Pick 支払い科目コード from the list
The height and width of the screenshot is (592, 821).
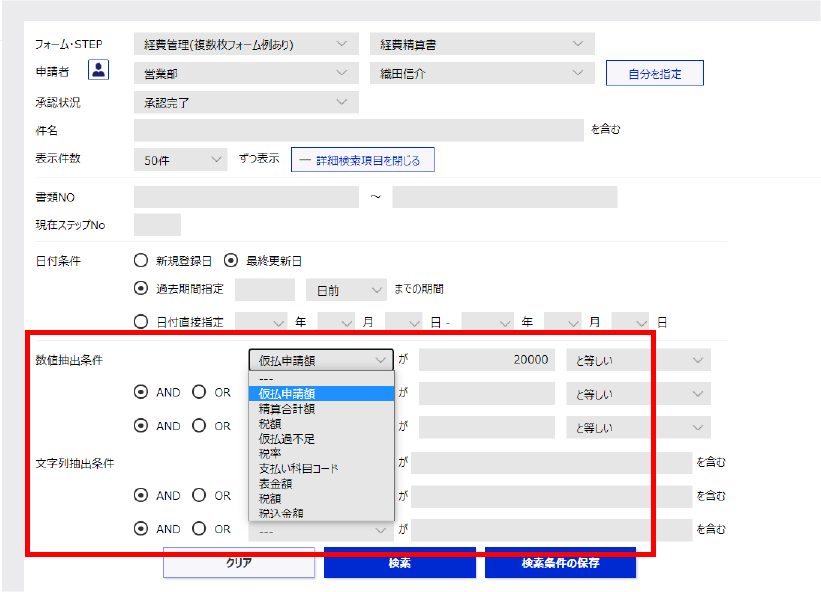[x=299, y=468]
